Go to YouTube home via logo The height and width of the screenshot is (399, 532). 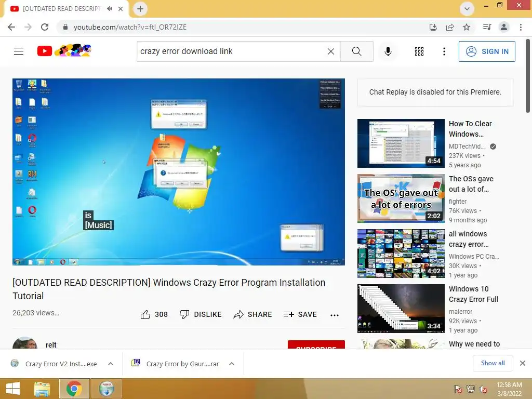click(64, 51)
